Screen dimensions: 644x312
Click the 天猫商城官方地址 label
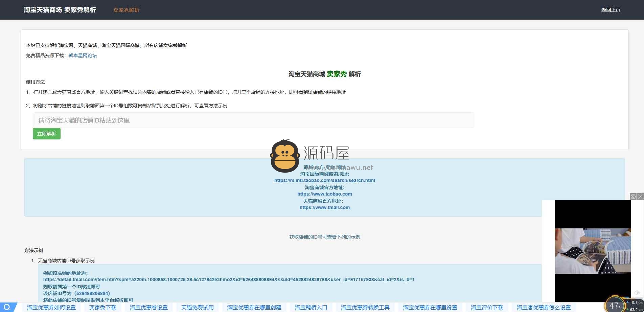(323, 201)
